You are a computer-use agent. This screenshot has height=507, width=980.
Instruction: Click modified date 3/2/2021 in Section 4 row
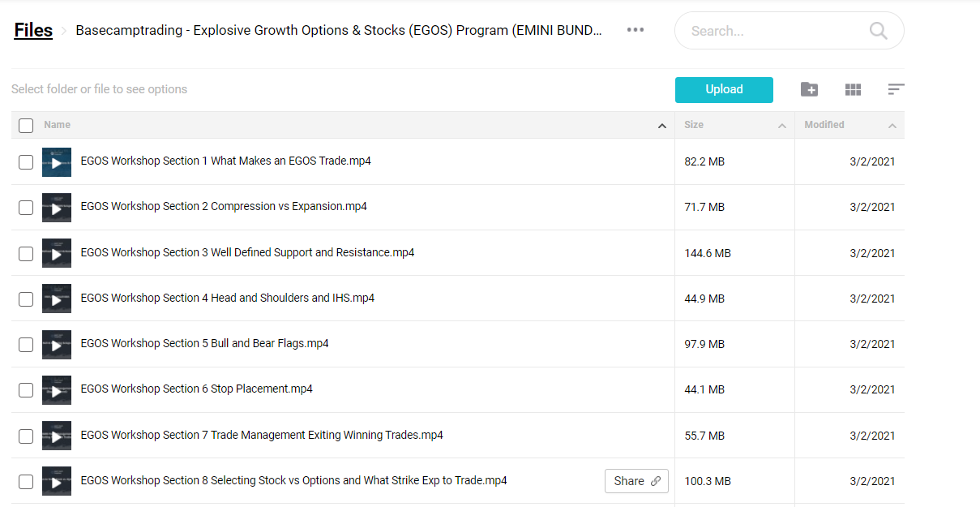click(x=872, y=299)
